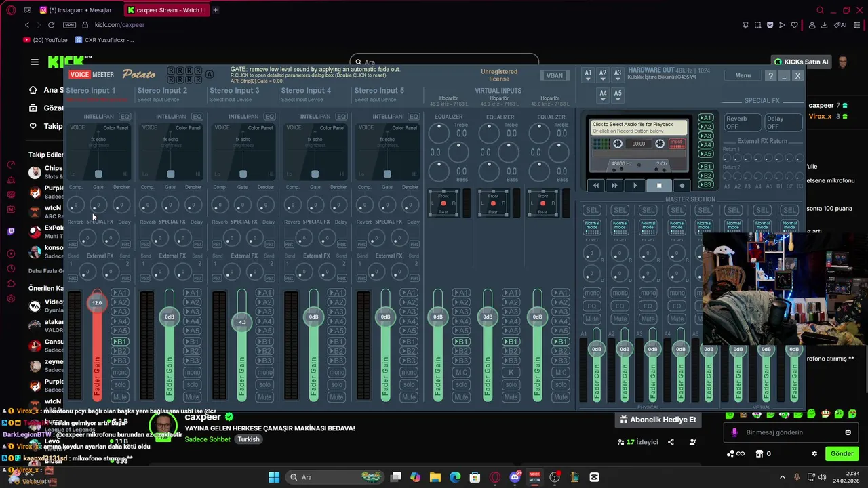Stop the cassette recorder
Viewport: 868px width, 488px height.
point(658,185)
